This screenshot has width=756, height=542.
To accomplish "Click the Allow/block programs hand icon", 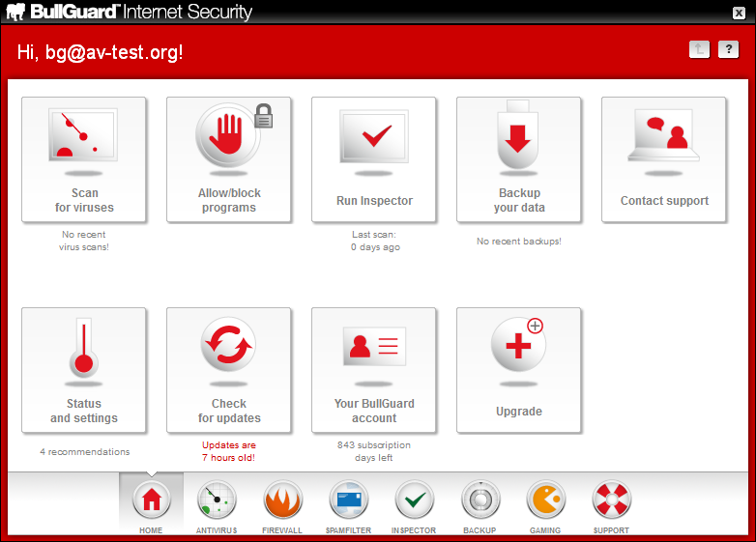I will coord(229,136).
